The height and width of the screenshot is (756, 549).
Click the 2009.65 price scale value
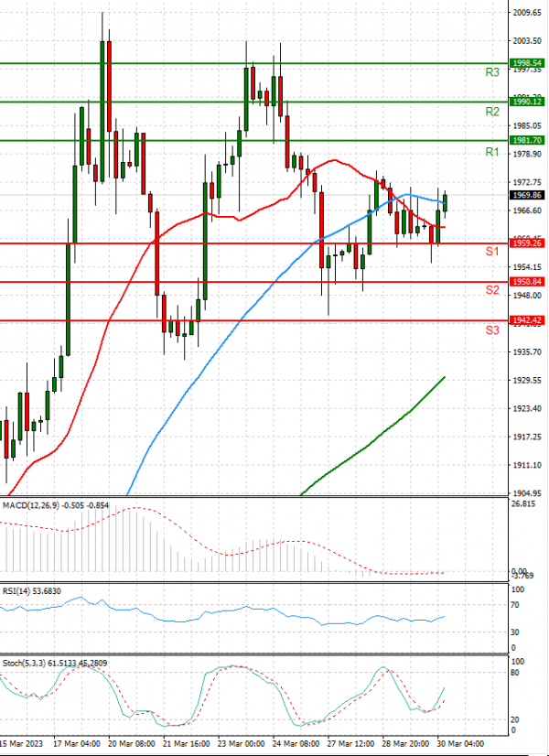[527, 13]
